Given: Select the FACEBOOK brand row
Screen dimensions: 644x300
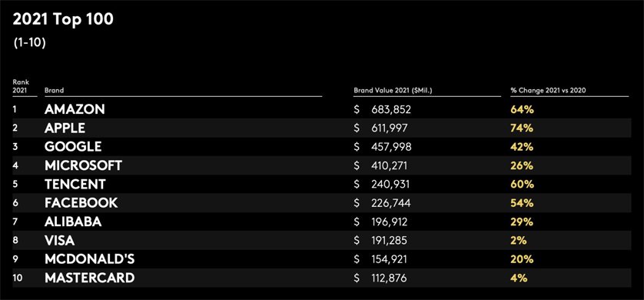Looking at the screenshot, I should (321, 202).
